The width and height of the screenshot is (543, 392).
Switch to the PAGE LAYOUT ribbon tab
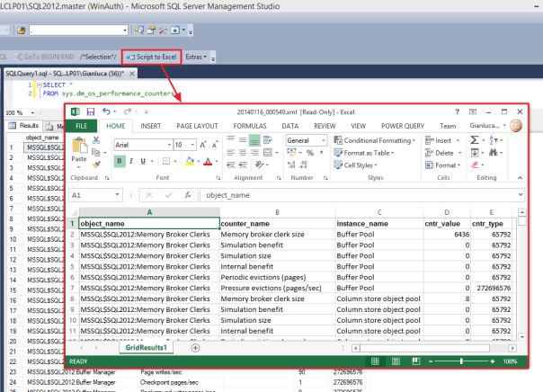click(197, 126)
